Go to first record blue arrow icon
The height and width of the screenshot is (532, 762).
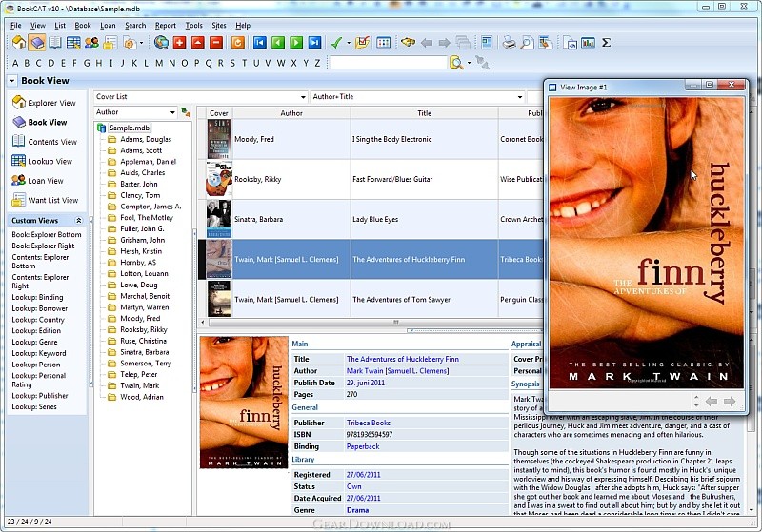[x=259, y=43]
